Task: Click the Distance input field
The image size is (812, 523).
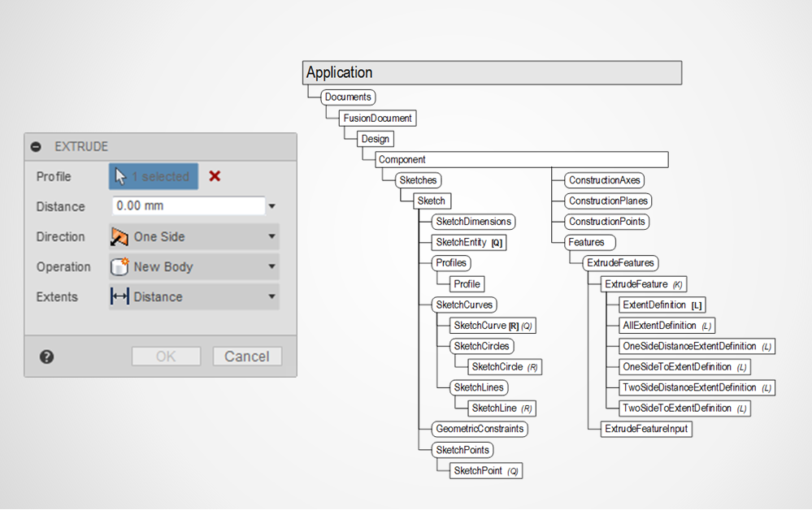Action: click(x=188, y=206)
